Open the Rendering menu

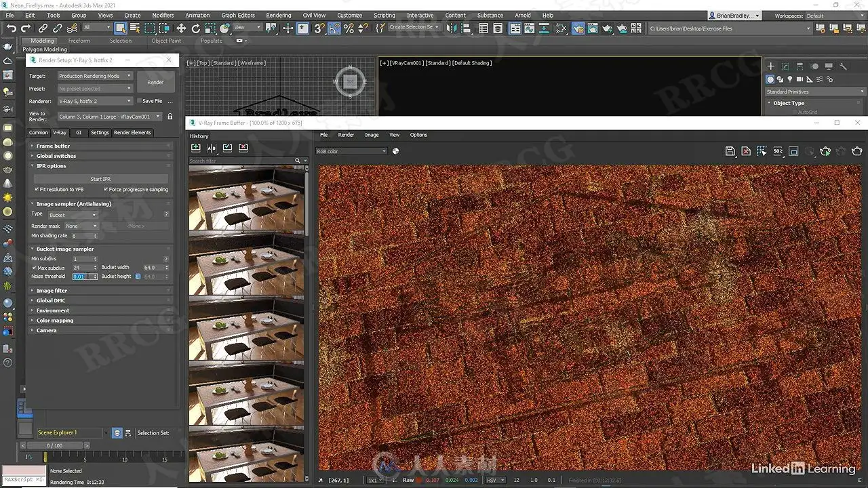(x=278, y=15)
